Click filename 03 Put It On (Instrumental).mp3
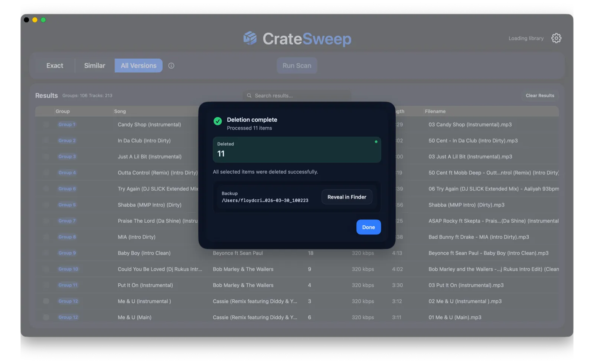The height and width of the screenshot is (364, 594). (x=466, y=285)
